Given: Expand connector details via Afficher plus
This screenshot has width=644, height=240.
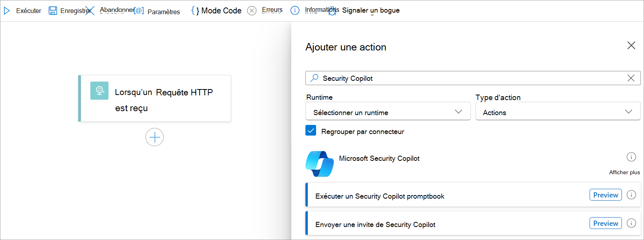Looking at the screenshot, I should coord(625,172).
